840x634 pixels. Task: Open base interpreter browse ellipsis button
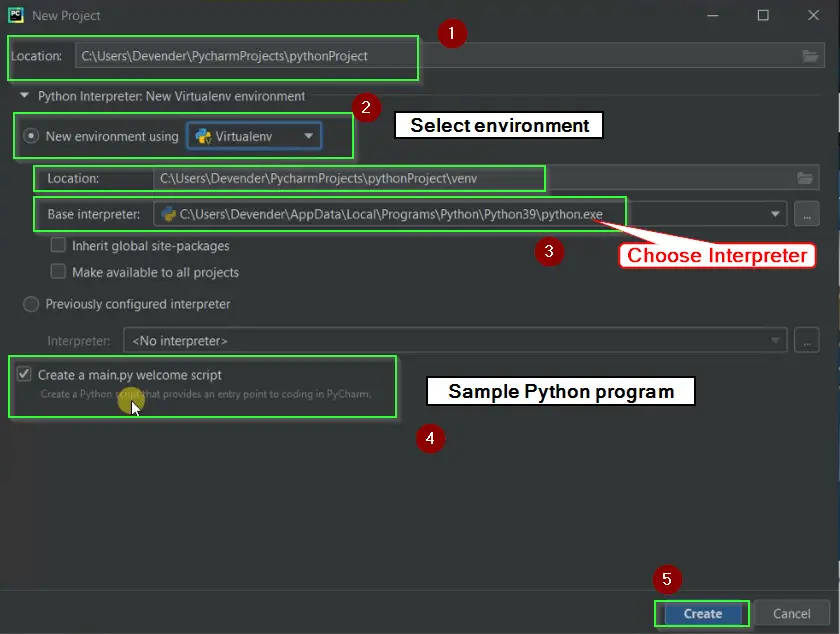coord(807,214)
